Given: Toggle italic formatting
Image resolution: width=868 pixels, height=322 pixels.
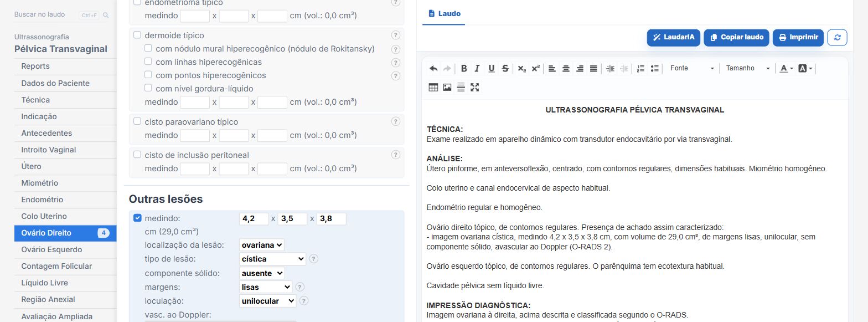Looking at the screenshot, I should tap(477, 69).
